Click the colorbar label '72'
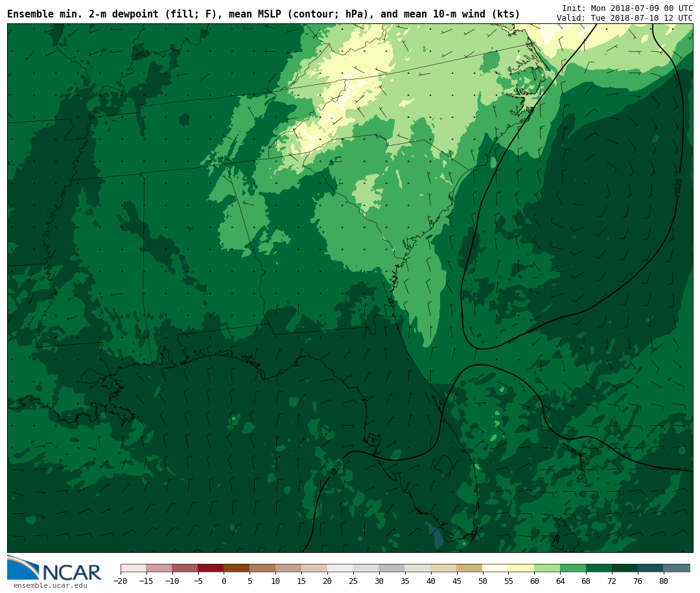700x593 pixels. coord(612,581)
